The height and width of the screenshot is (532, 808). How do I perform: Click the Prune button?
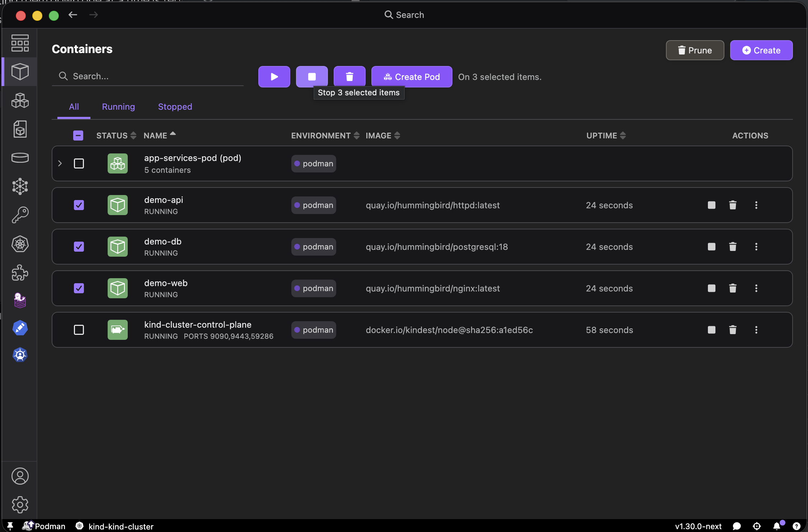click(695, 50)
